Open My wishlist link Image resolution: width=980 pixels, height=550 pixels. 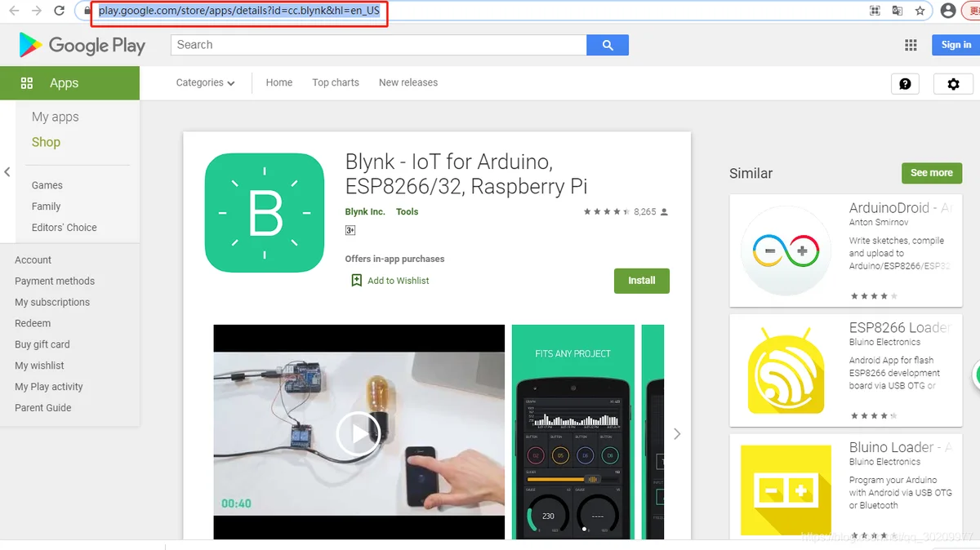pos(39,366)
